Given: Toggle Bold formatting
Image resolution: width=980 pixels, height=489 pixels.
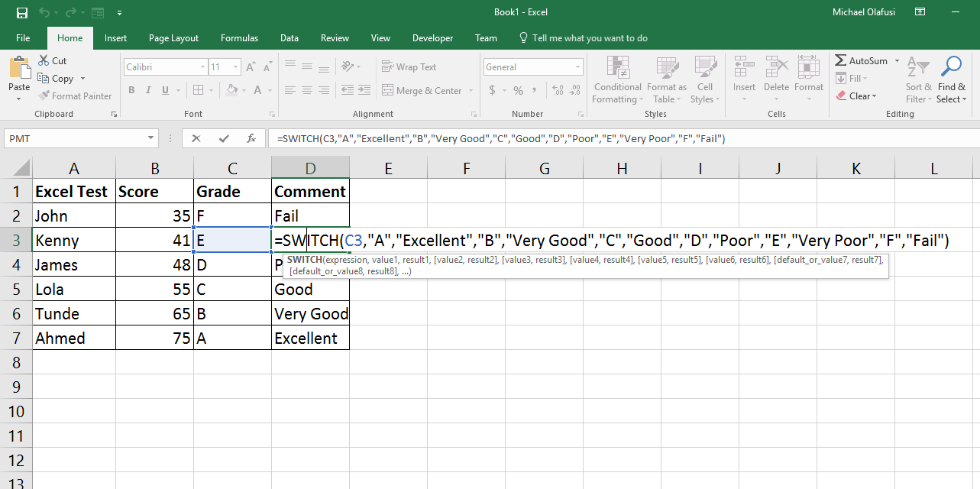Looking at the screenshot, I should [132, 90].
